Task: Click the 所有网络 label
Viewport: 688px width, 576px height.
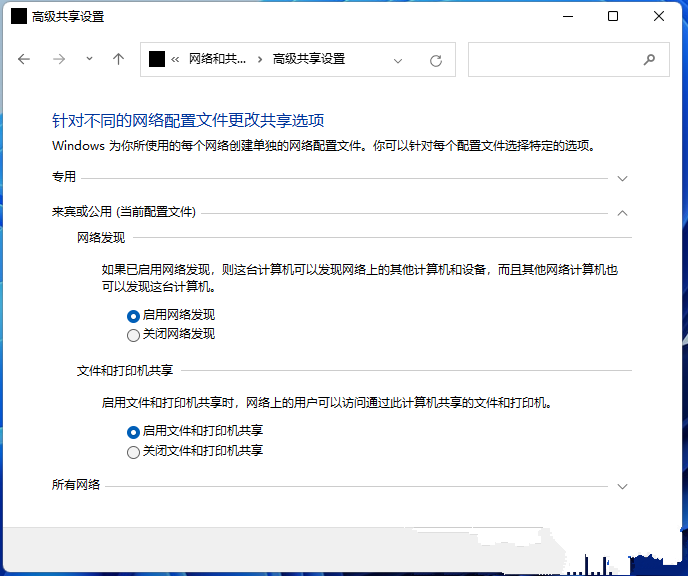Action: (76, 485)
